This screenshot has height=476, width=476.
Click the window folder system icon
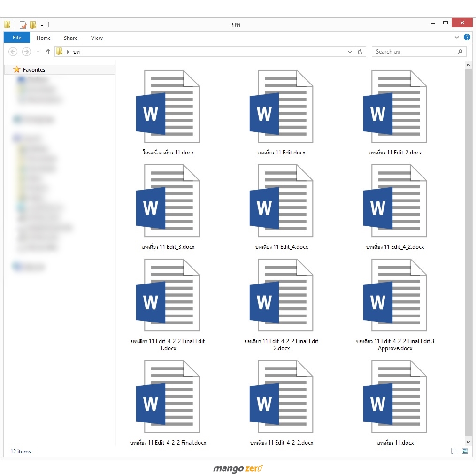(8, 24)
